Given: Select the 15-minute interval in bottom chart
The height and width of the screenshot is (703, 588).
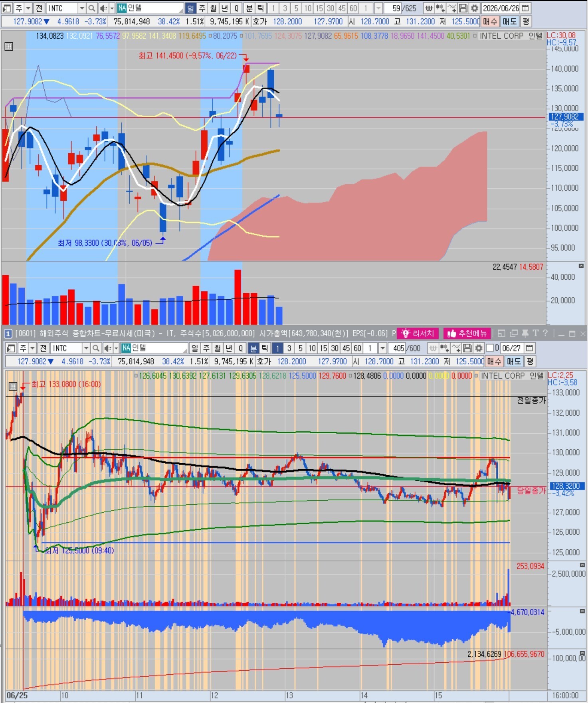Looking at the screenshot, I should pyautogui.click(x=323, y=348).
